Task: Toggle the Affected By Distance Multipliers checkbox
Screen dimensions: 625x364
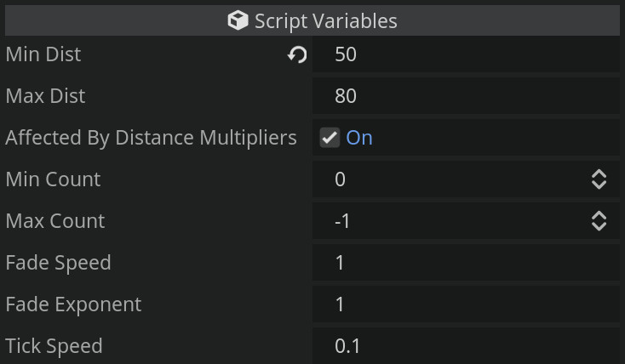Action: coord(330,138)
